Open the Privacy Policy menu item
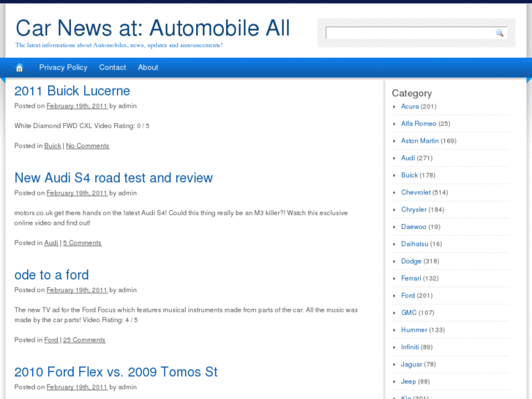 click(x=63, y=67)
